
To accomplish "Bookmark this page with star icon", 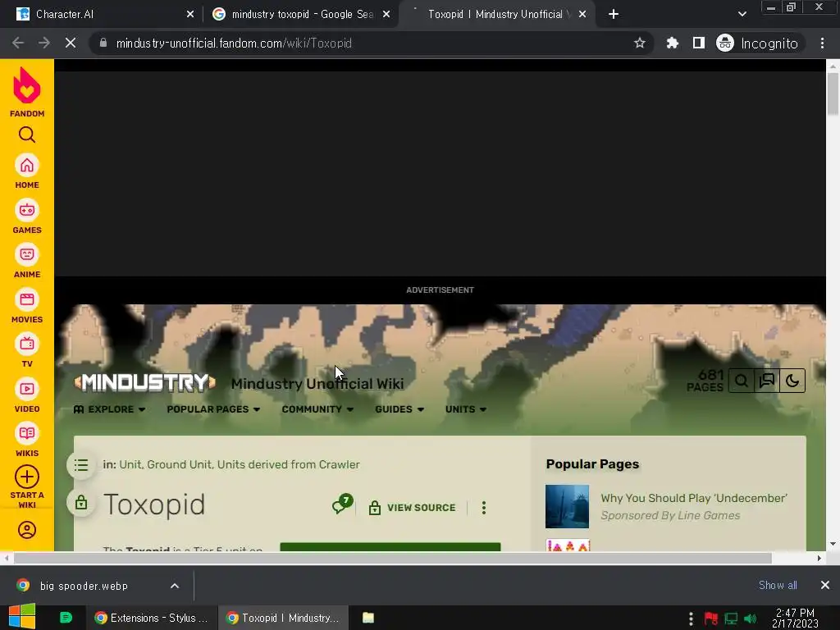I will [x=639, y=43].
